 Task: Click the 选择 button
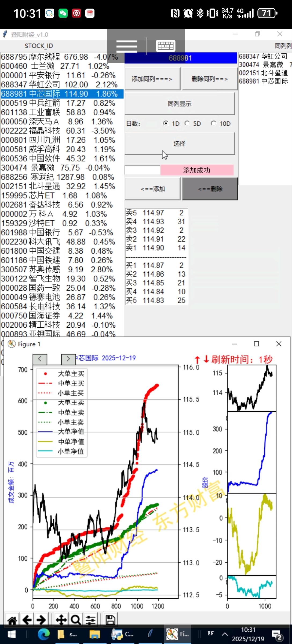tap(180, 144)
